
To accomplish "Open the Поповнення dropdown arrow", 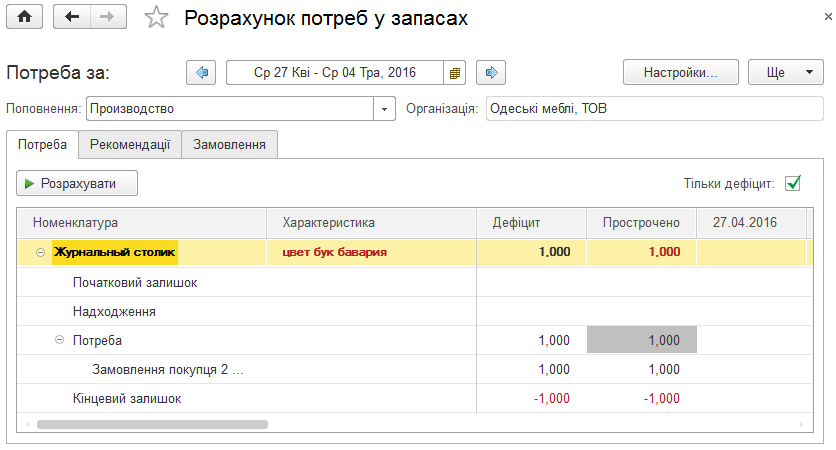I will 384,109.
